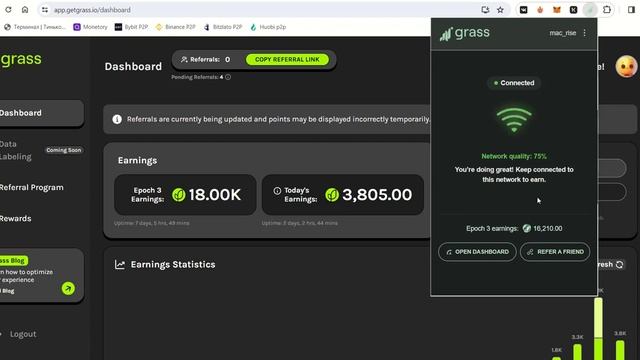Click the green Wi-Fi signal icon
Image resolution: width=640 pixels, height=360 pixels.
[x=514, y=120]
